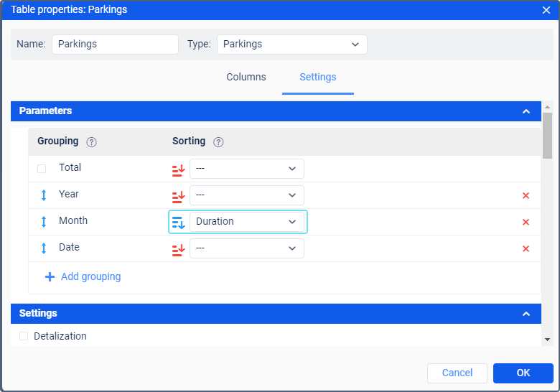Toggle sort direction icon for Total row
560x392 pixels.
pyautogui.click(x=178, y=169)
